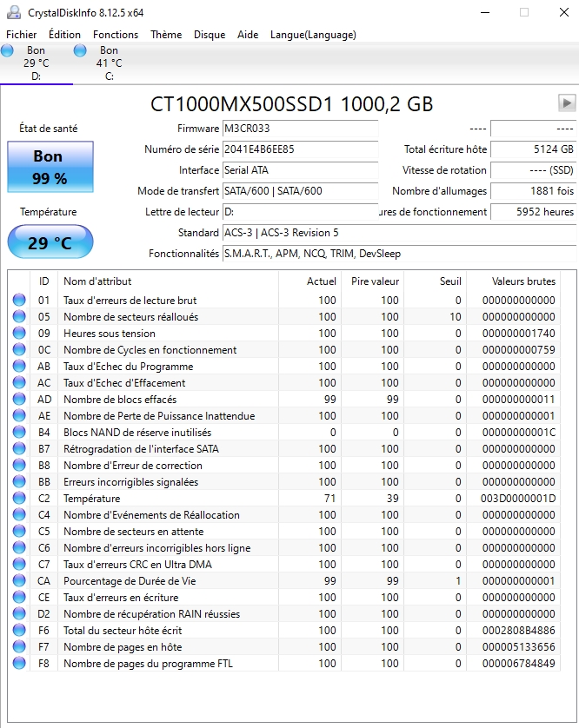Click the Lettre de lecteur field D:
This screenshot has height=728, width=579.
[300, 212]
